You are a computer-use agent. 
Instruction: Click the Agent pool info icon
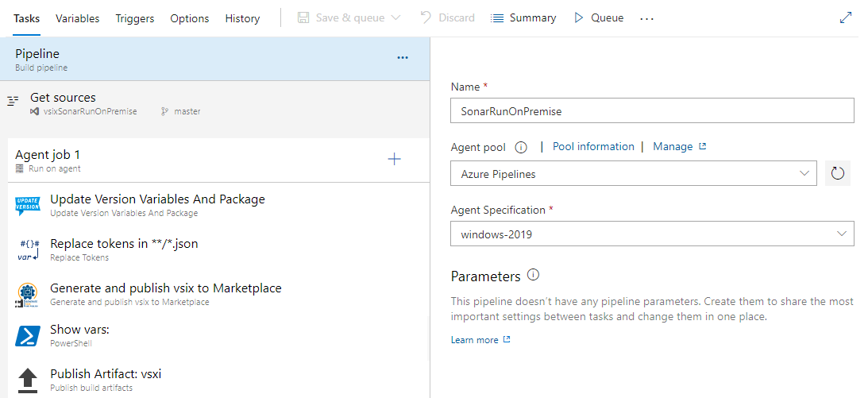pyautogui.click(x=521, y=147)
